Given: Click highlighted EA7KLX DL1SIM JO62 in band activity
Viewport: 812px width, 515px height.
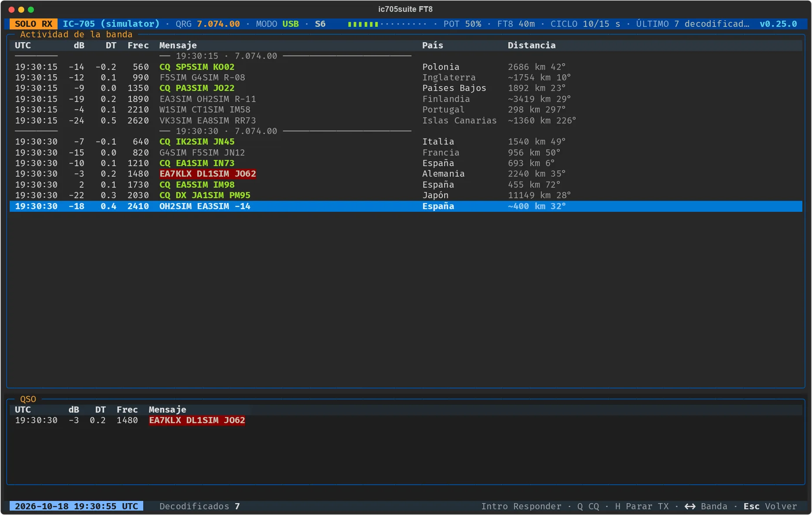Looking at the screenshot, I should 207,174.
